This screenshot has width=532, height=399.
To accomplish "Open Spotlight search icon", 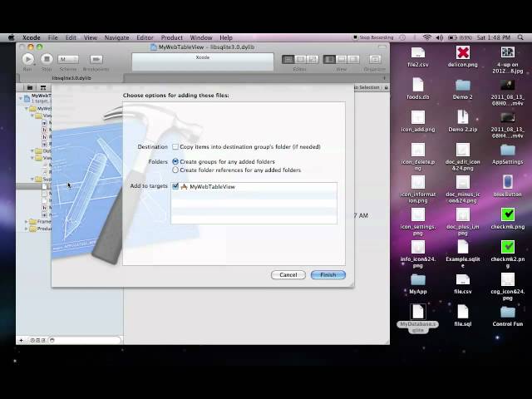I will 520,37.
